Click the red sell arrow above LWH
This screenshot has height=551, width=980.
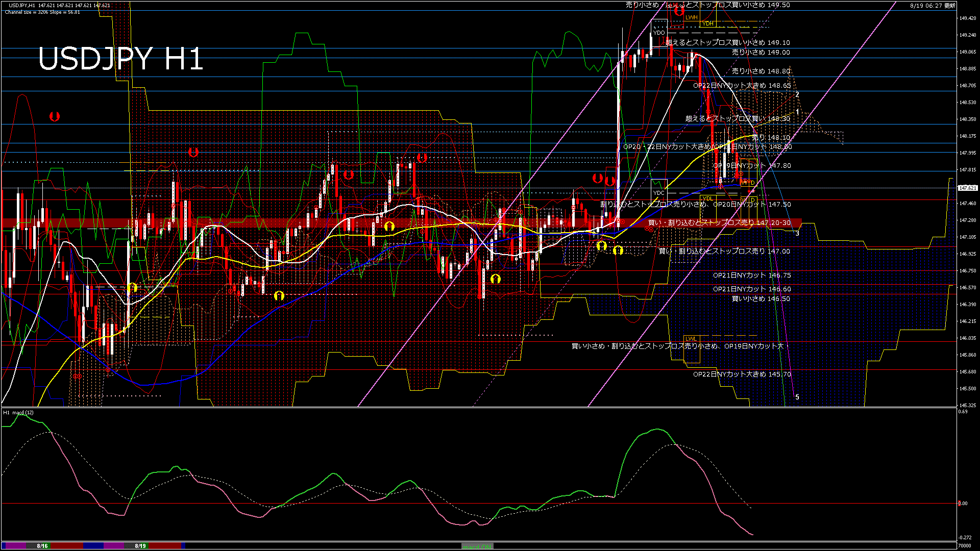pos(679,11)
